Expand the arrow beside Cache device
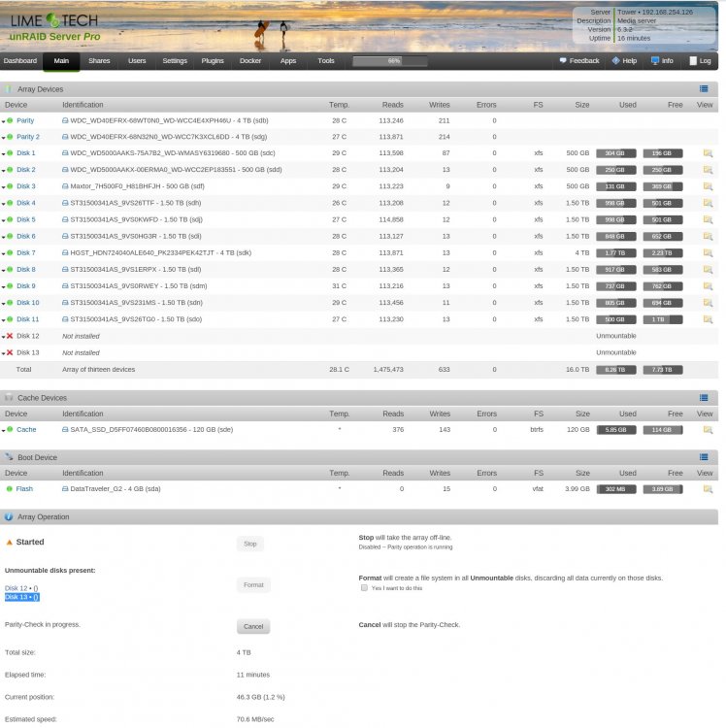726x728 pixels. [x=3, y=431]
